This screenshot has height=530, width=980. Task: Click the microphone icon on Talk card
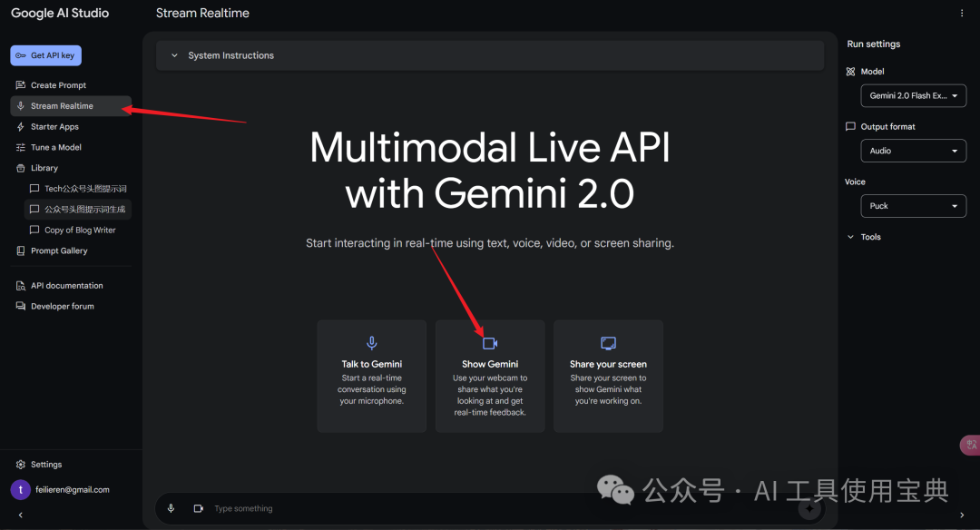click(x=372, y=342)
